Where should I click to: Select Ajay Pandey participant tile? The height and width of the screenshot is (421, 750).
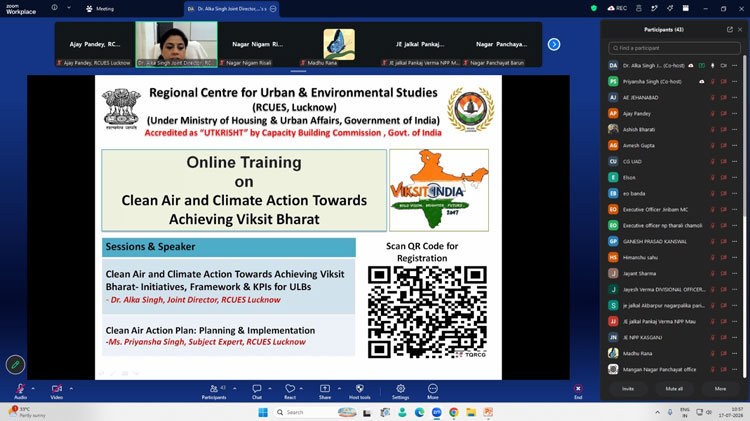95,44
